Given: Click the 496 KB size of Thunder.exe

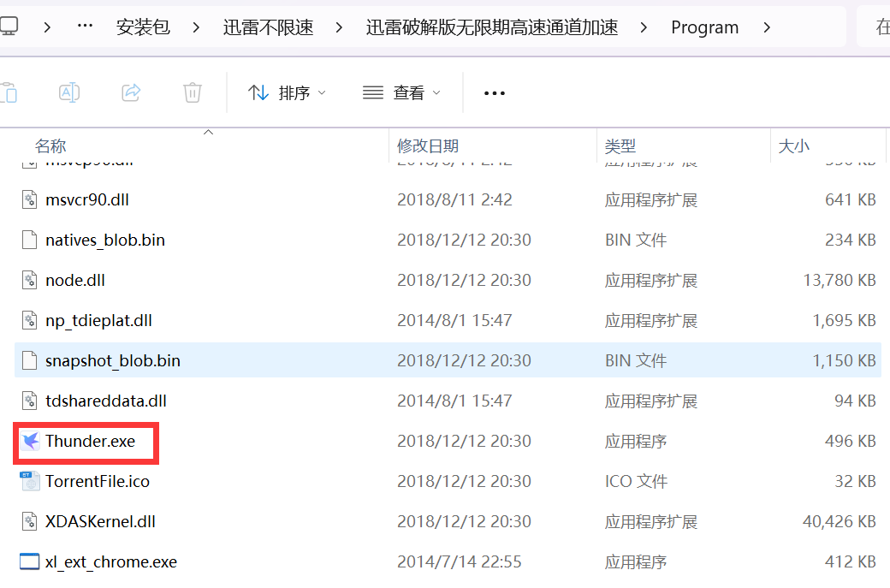Looking at the screenshot, I should 851,441.
